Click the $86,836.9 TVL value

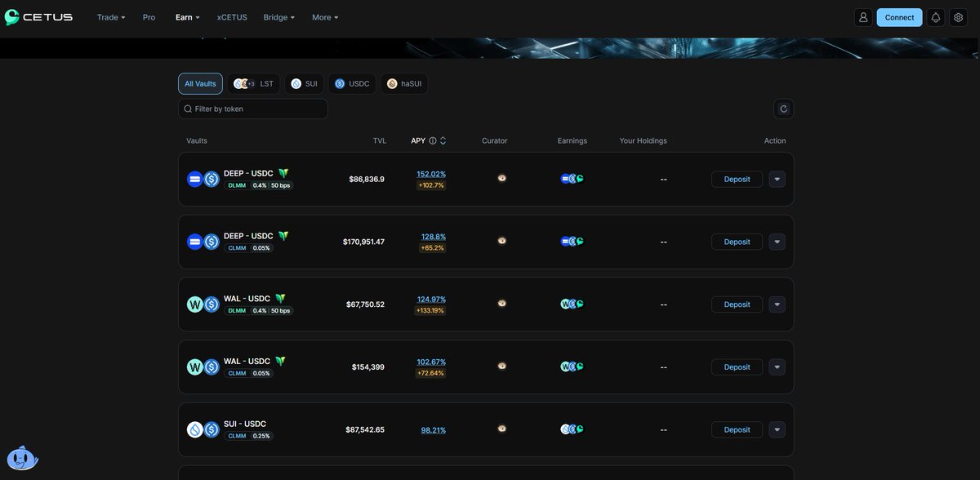367,179
